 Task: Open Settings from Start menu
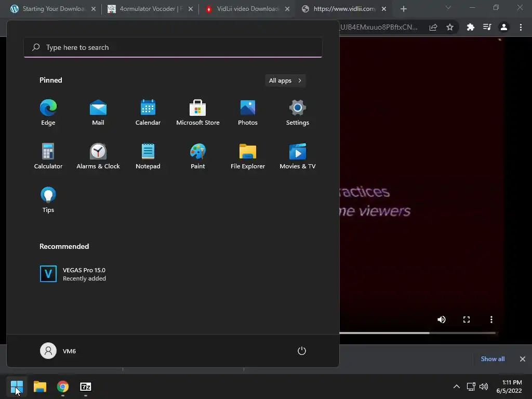tap(298, 113)
